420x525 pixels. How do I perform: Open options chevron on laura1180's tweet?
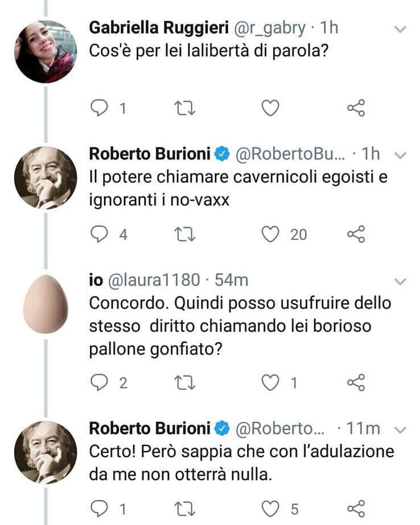[401, 281]
